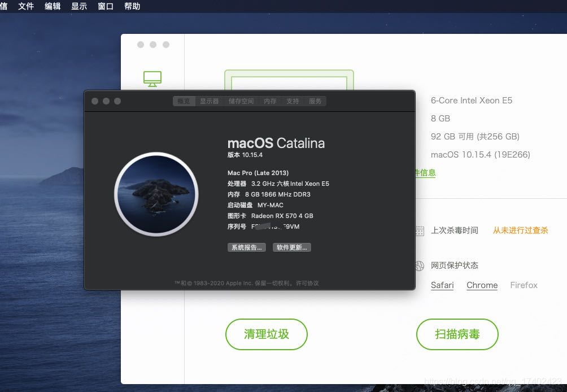This screenshot has width=567, height=392.
Task: Click the Firefox protection entry
Action: pyautogui.click(x=524, y=285)
